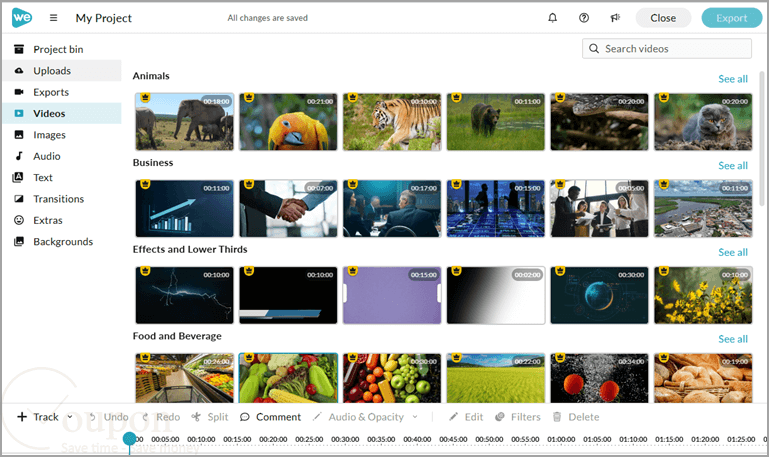769x457 pixels.
Task: Open Filters tool
Action: tap(517, 417)
